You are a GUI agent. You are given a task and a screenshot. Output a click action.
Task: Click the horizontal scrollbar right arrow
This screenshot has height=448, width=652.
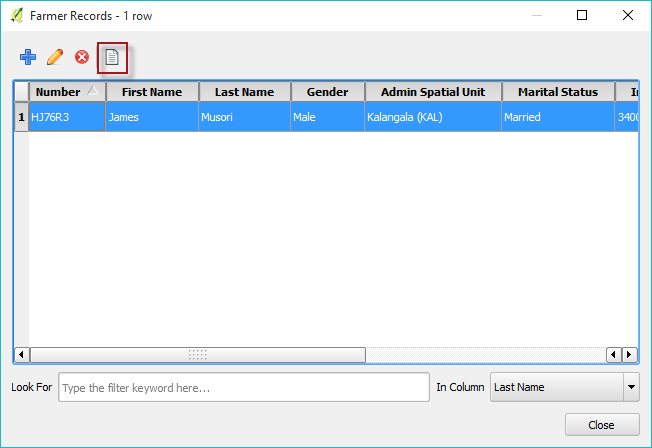(x=630, y=354)
